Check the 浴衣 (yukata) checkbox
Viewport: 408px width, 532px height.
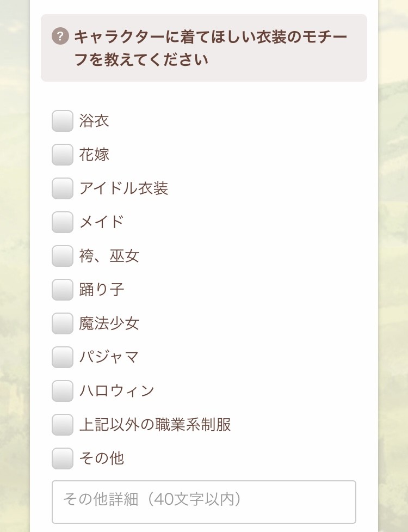61,121
